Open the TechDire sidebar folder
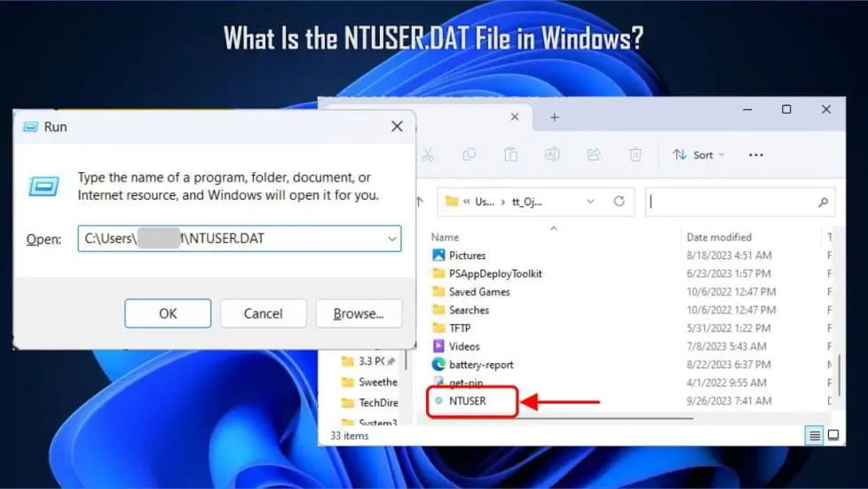 pyautogui.click(x=369, y=403)
